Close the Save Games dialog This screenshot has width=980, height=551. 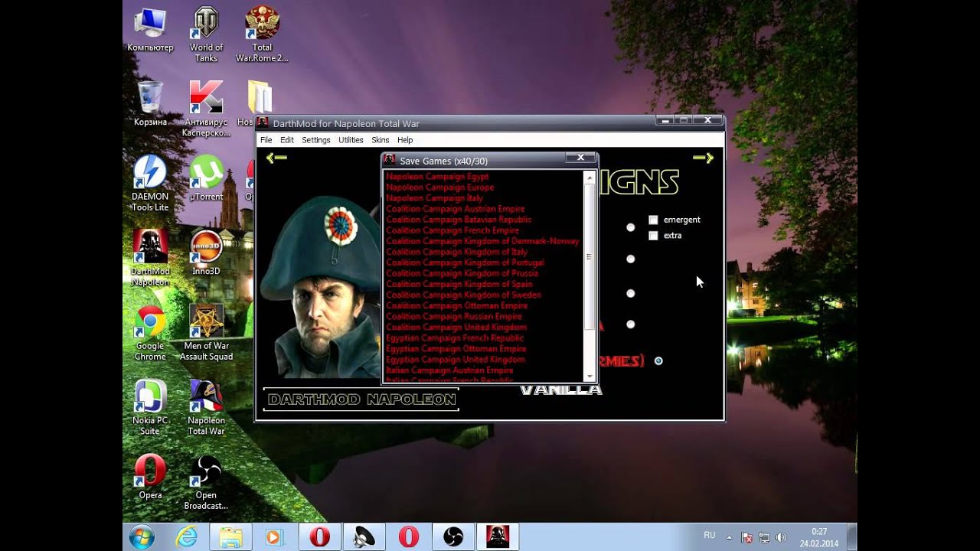tap(580, 158)
